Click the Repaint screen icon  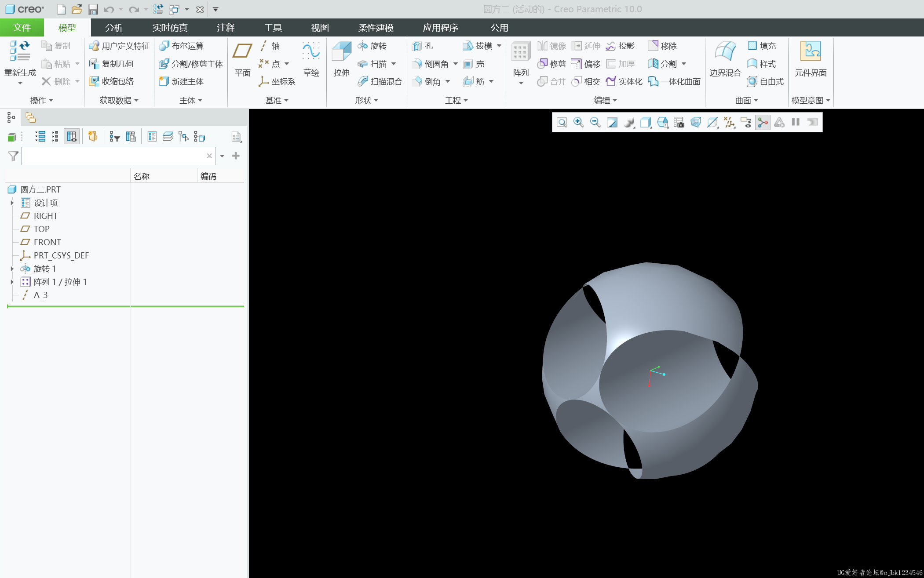[612, 122]
